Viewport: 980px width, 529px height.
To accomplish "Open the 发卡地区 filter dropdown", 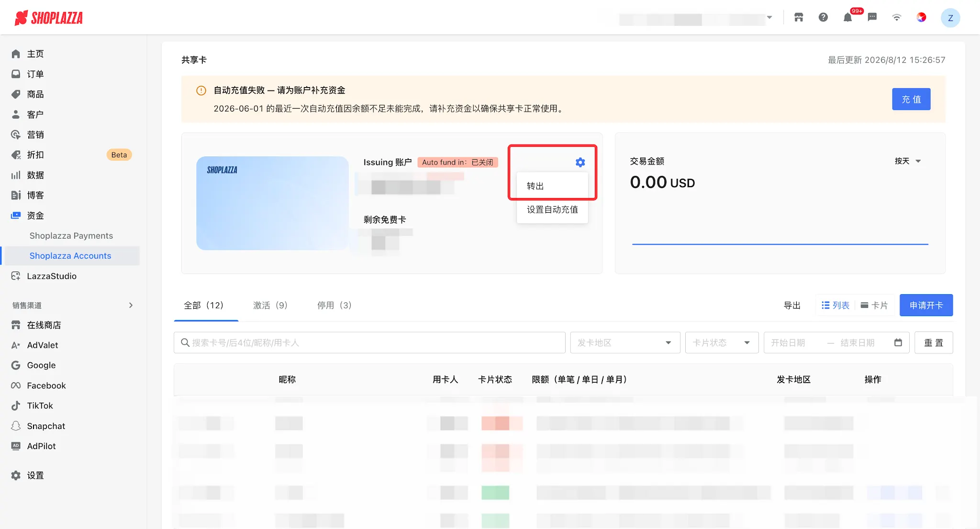I will point(625,342).
